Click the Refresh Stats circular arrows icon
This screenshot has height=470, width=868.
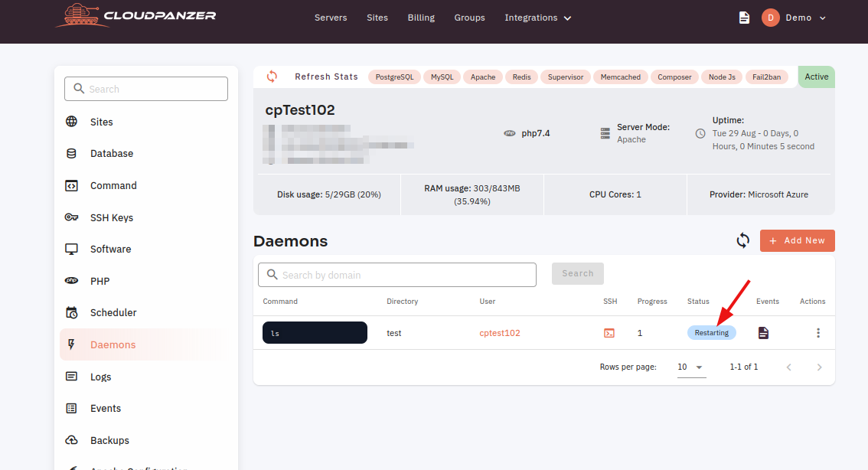point(272,77)
